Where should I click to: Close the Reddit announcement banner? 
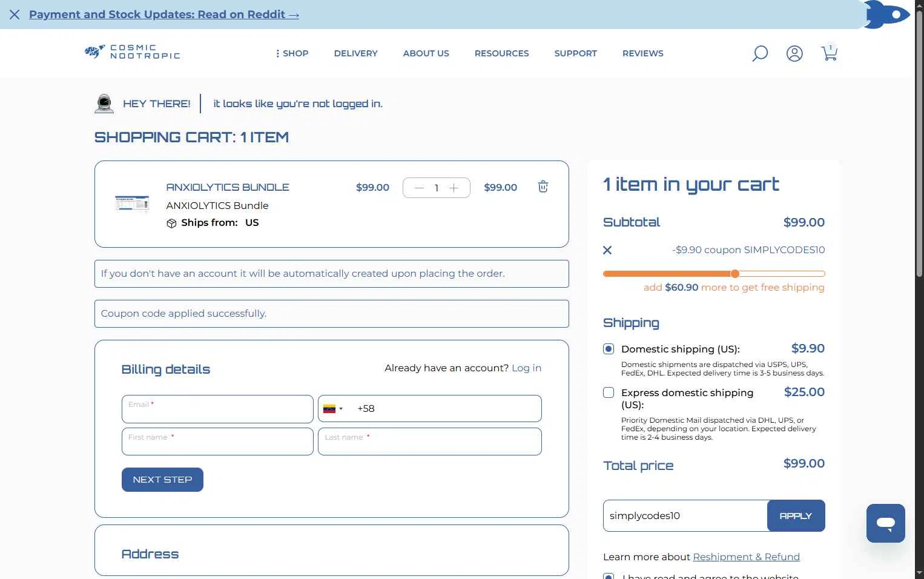15,15
